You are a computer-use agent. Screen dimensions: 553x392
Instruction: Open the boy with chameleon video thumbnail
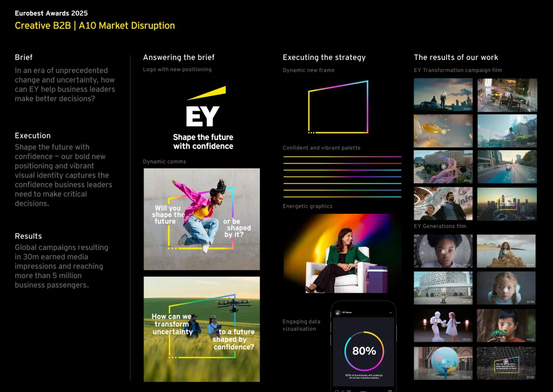pos(507,326)
